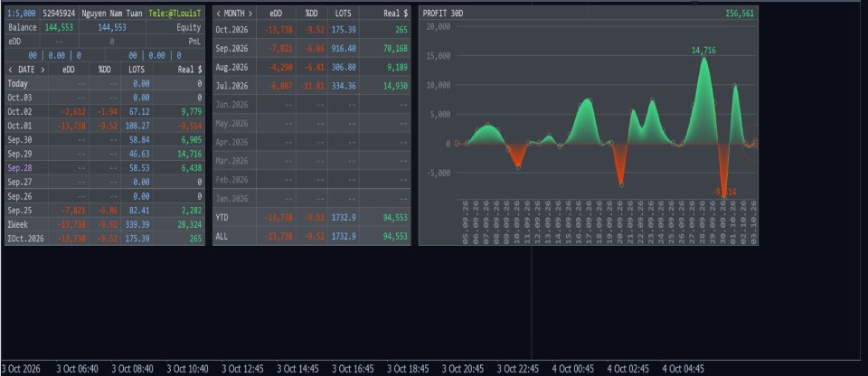Select the Sep.29 row
Image resolution: width=868 pixels, height=376 pixels.
[x=105, y=154]
